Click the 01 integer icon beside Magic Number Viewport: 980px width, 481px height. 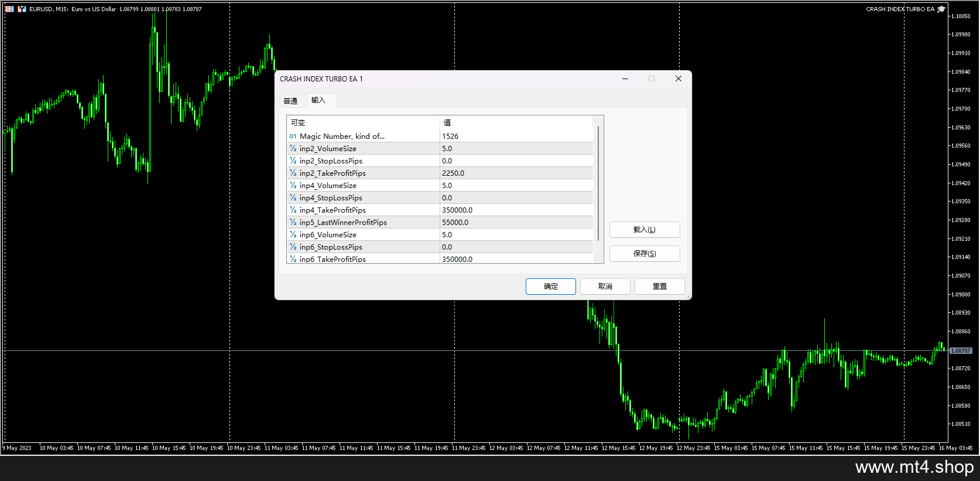coord(293,136)
